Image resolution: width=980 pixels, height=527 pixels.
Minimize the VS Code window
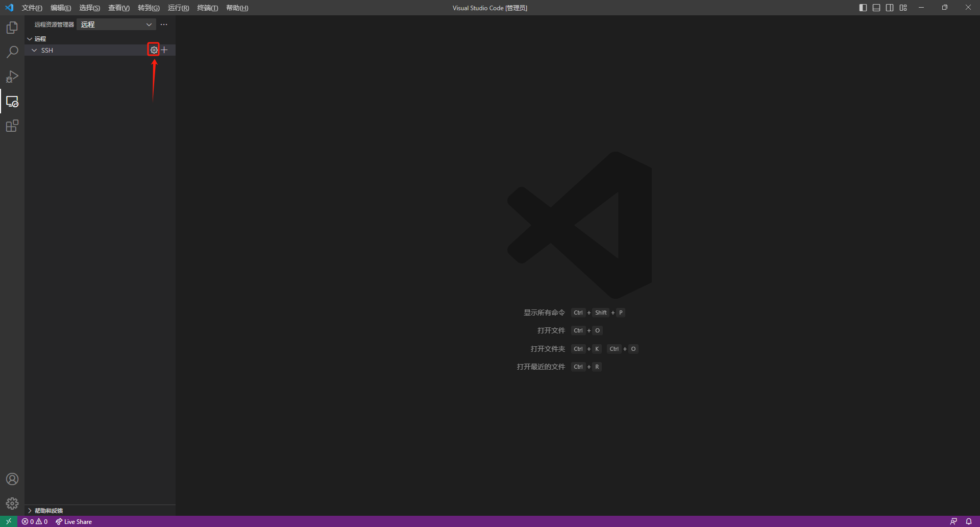[921, 8]
